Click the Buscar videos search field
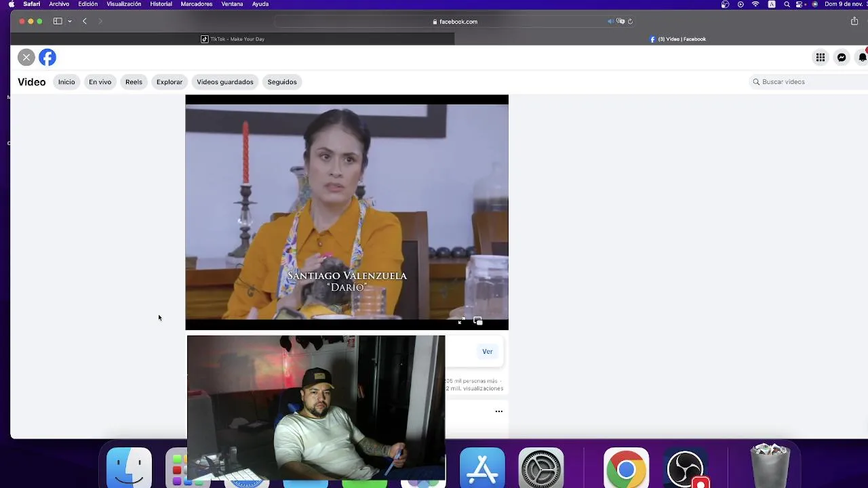The height and width of the screenshot is (488, 868). [808, 82]
